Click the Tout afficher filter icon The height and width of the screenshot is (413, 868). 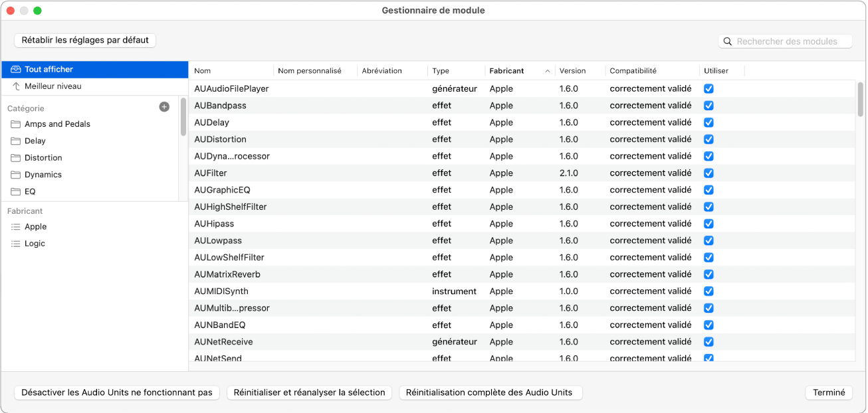coord(17,69)
